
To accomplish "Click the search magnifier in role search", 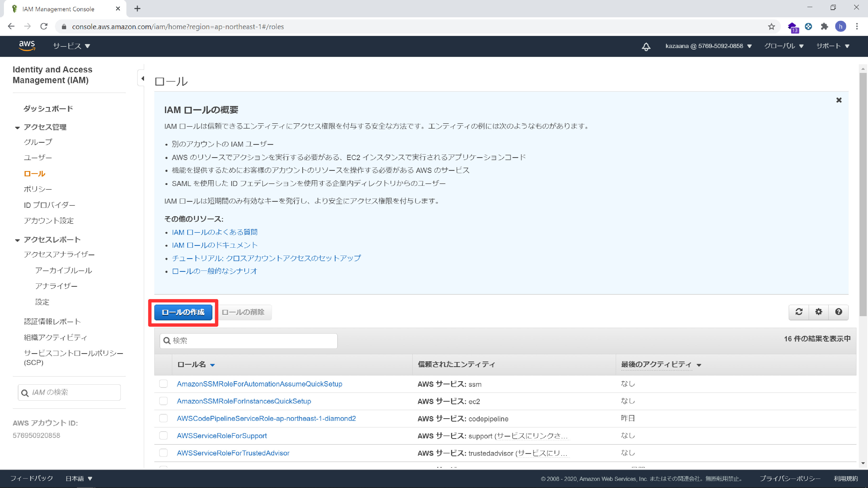I will point(167,341).
